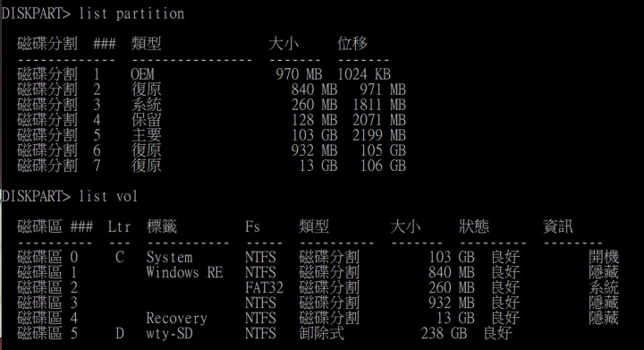This screenshot has height=350, width=644.
Task: Select the Recovery volume label
Action: [176, 318]
